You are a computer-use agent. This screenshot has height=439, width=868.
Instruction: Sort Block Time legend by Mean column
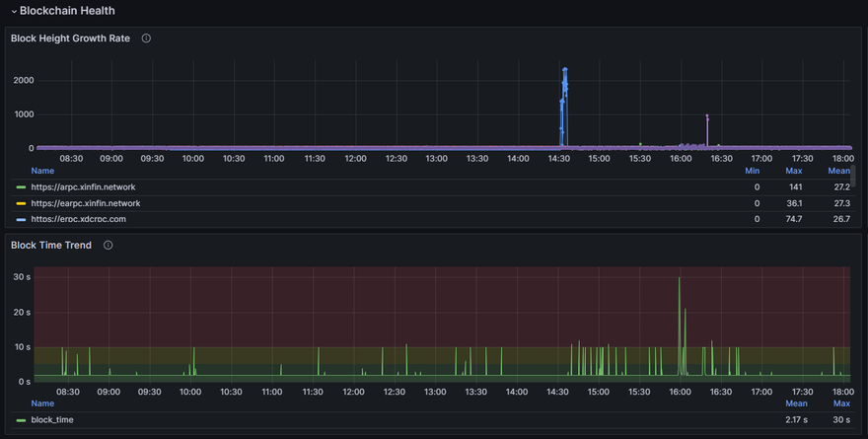[x=796, y=403]
